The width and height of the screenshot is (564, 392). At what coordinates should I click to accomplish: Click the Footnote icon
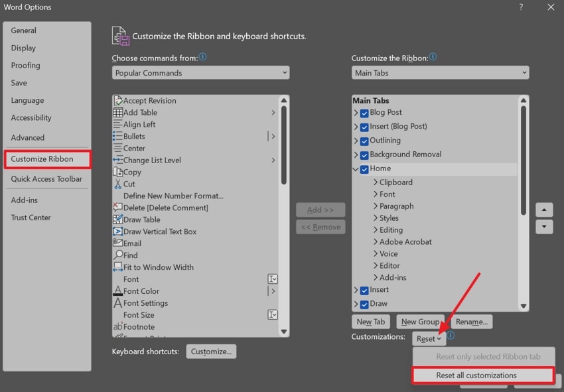(117, 326)
